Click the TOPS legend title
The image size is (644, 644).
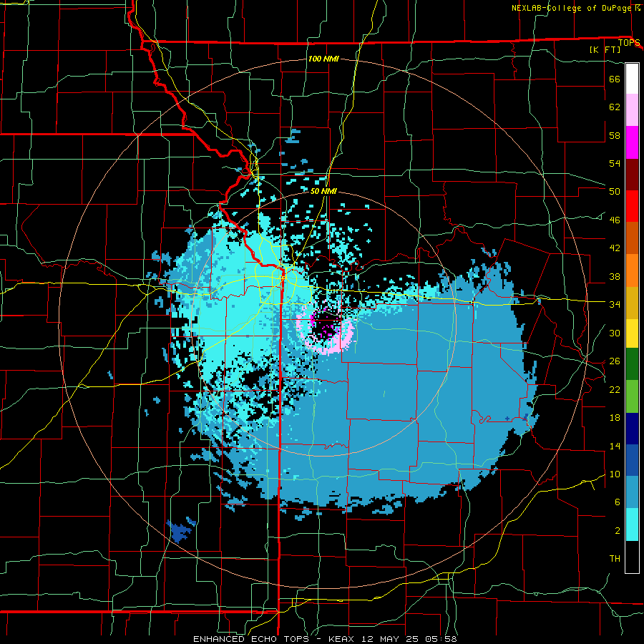(629, 43)
